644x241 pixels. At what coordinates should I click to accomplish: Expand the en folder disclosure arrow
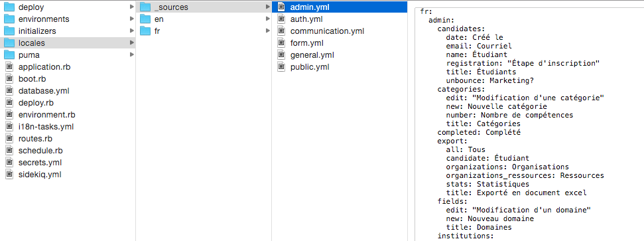268,19
